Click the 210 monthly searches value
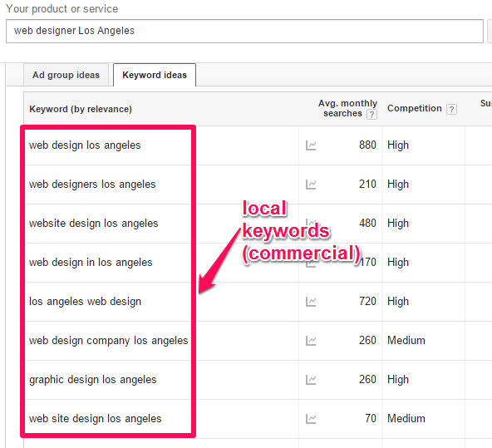The image size is (492, 448). [367, 184]
